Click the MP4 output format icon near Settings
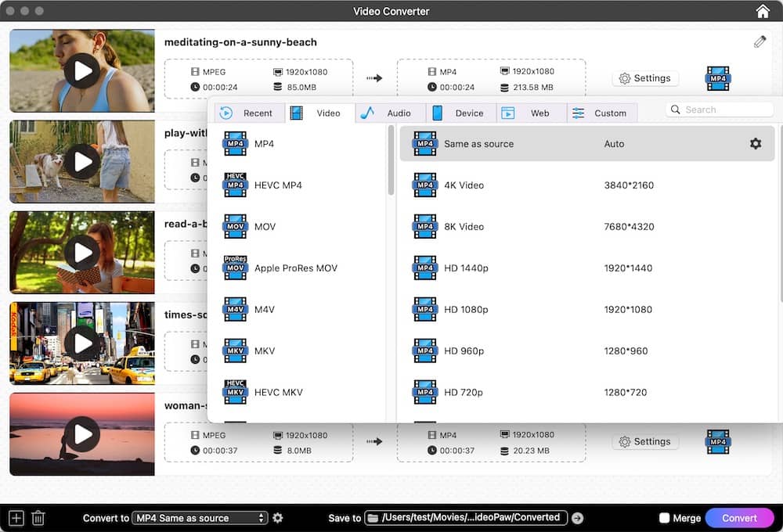The width and height of the screenshot is (783, 532). pyautogui.click(x=718, y=78)
